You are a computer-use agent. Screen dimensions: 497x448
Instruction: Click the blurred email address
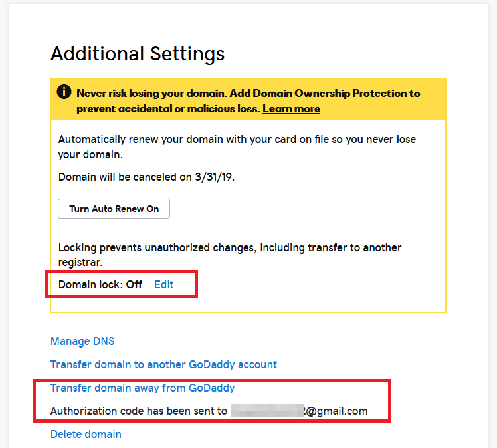[267, 411]
